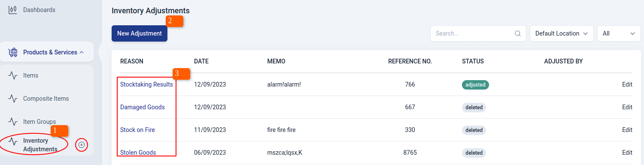
Task: Edit the Stolen Goods adjustment row
Action: [x=627, y=153]
